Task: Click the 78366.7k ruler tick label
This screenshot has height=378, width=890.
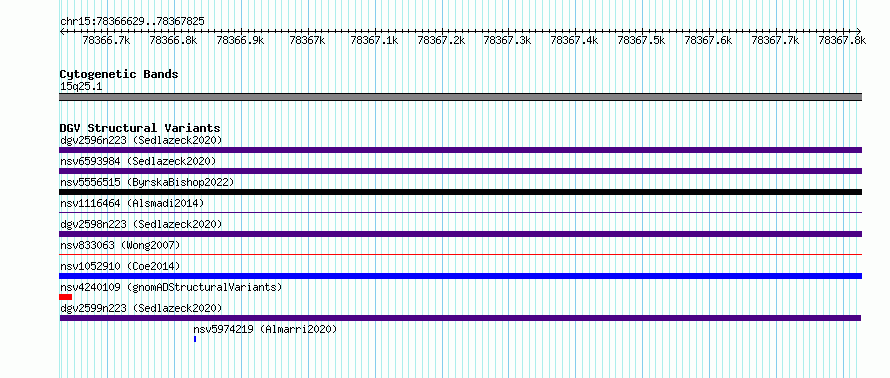Action: pyautogui.click(x=106, y=40)
